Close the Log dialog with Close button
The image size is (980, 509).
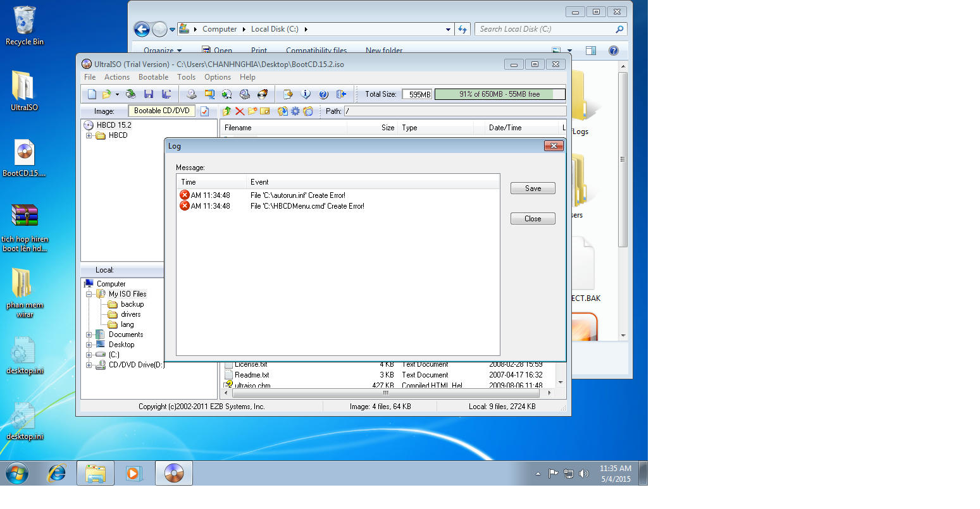[532, 218]
